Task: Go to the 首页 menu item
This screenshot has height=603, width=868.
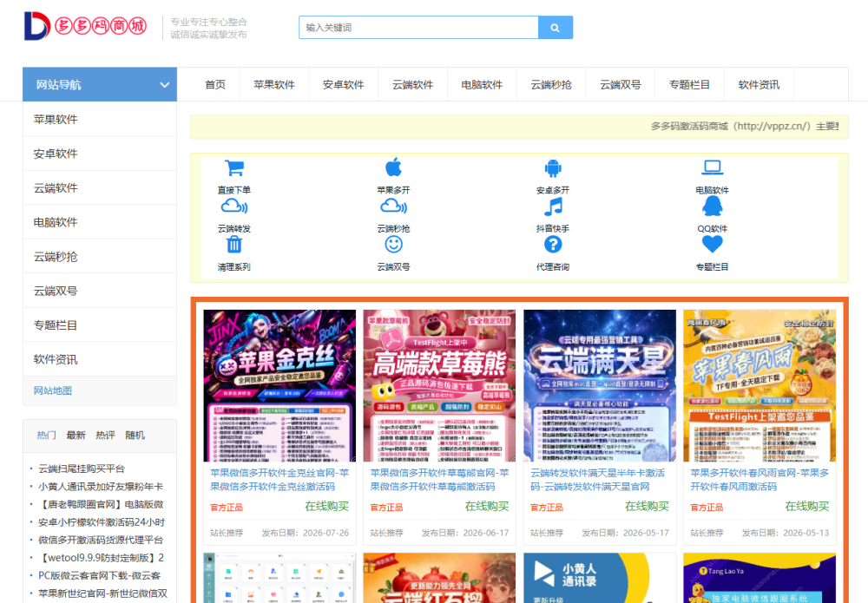Action: [215, 85]
